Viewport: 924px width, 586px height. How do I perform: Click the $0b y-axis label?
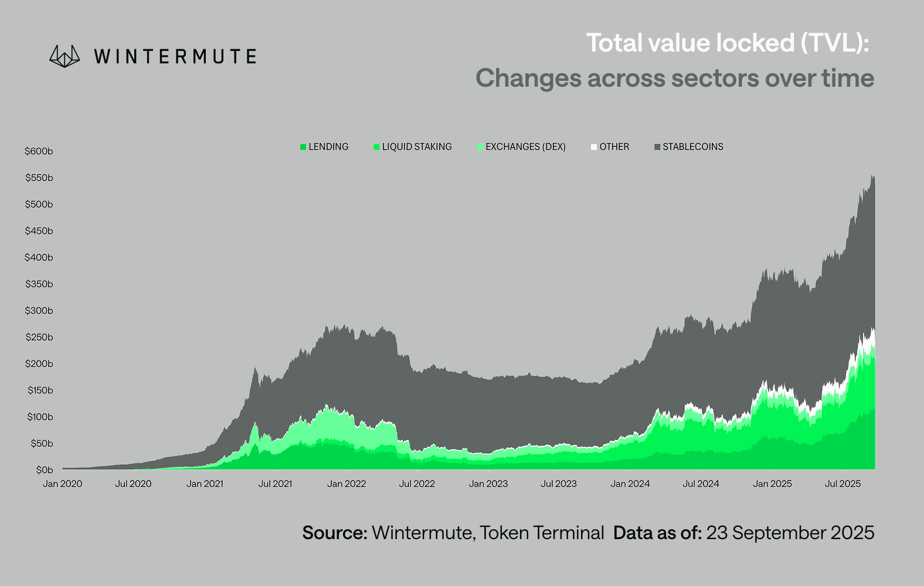(44, 470)
